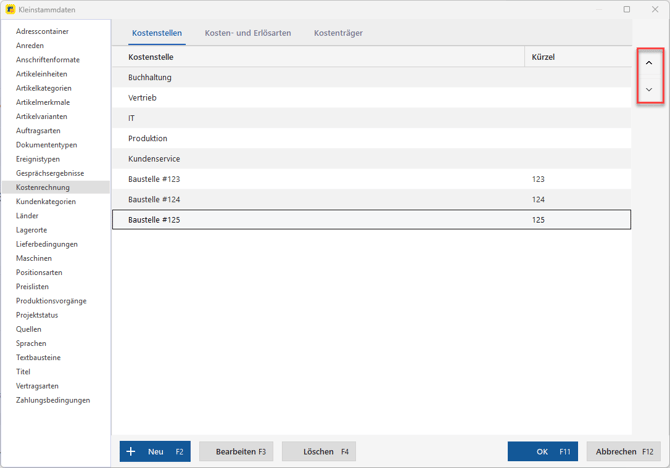Switch to the Kosten- und Erlösarten tab
Screen dimensions: 670x468
pos(247,33)
